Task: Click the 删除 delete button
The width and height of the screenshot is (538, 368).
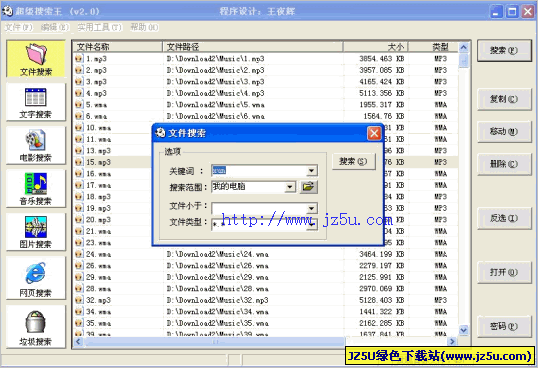Action: [504, 164]
